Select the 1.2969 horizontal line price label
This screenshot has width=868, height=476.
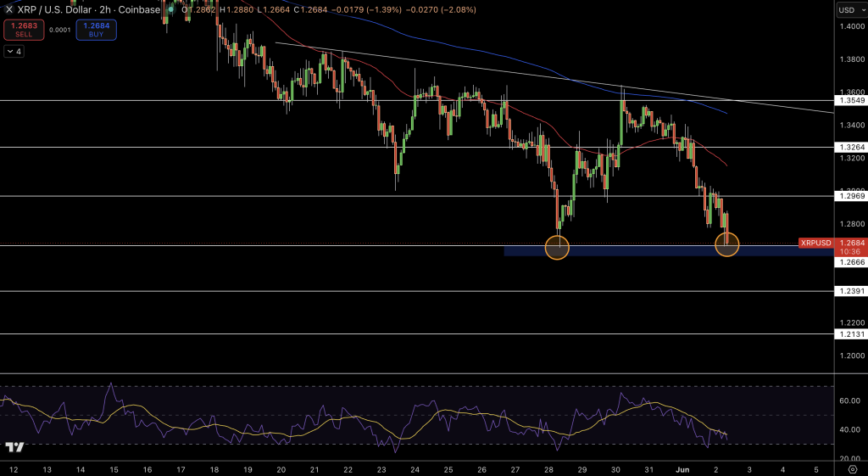tap(850, 196)
